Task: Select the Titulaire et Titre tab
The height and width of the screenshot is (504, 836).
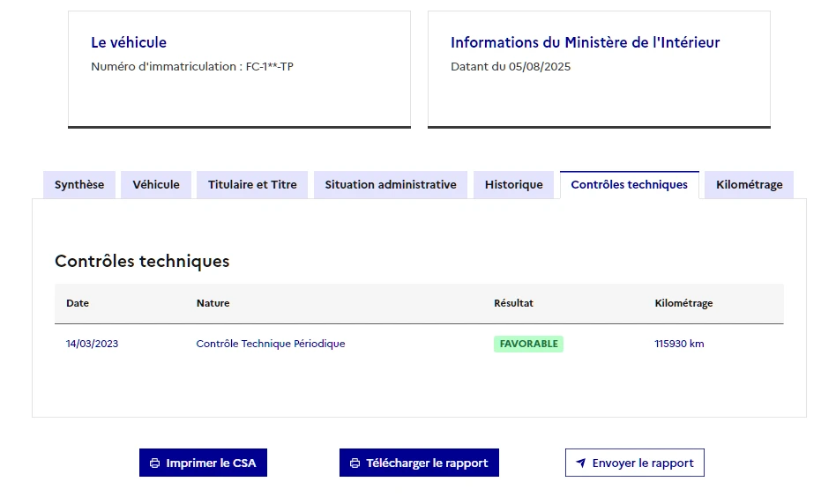Action: point(252,185)
